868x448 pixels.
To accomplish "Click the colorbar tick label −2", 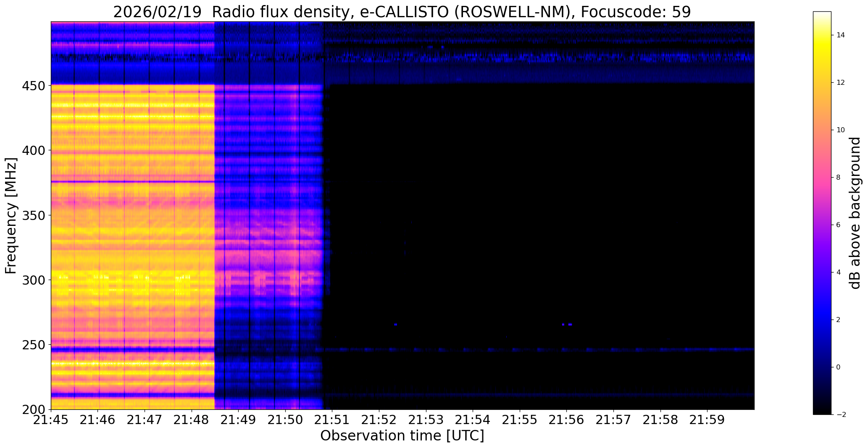I will click(841, 415).
